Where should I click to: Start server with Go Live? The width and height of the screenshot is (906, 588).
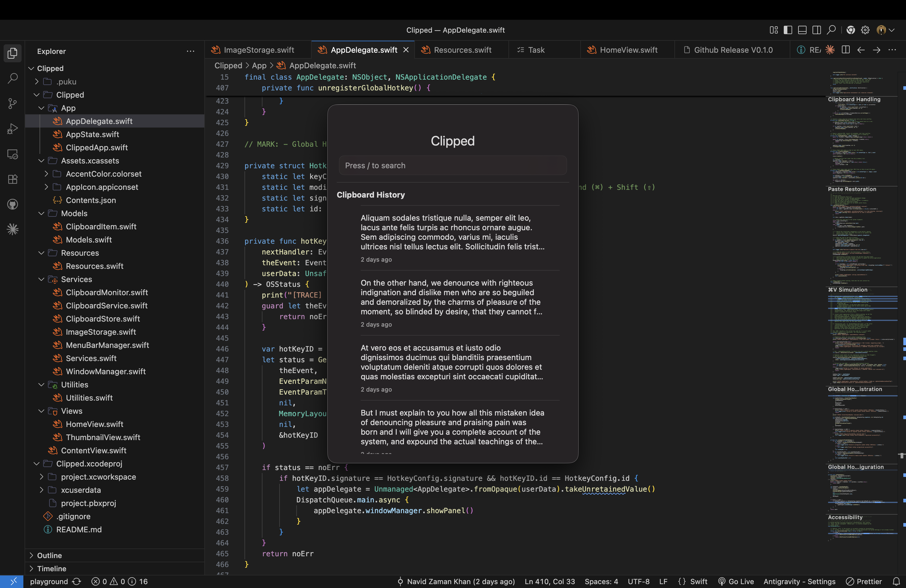tap(736, 581)
